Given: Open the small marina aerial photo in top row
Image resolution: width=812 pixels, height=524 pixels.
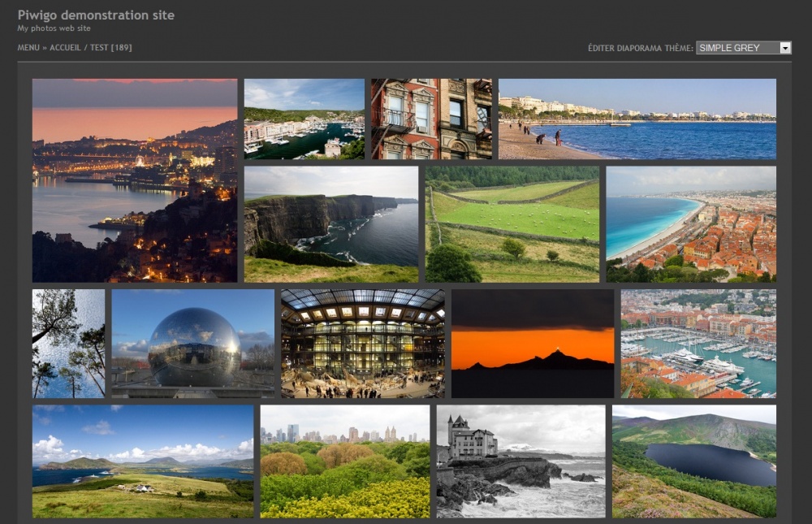Looking at the screenshot, I should [304, 119].
